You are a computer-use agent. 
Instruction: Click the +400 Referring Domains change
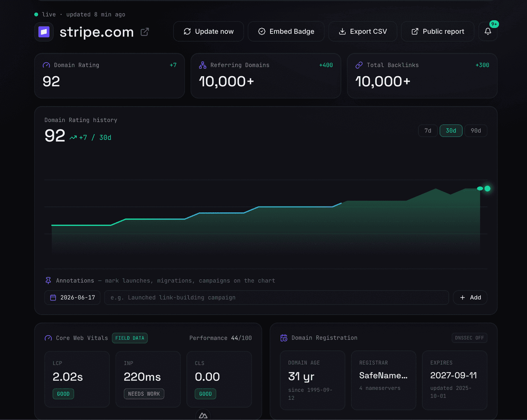click(326, 65)
